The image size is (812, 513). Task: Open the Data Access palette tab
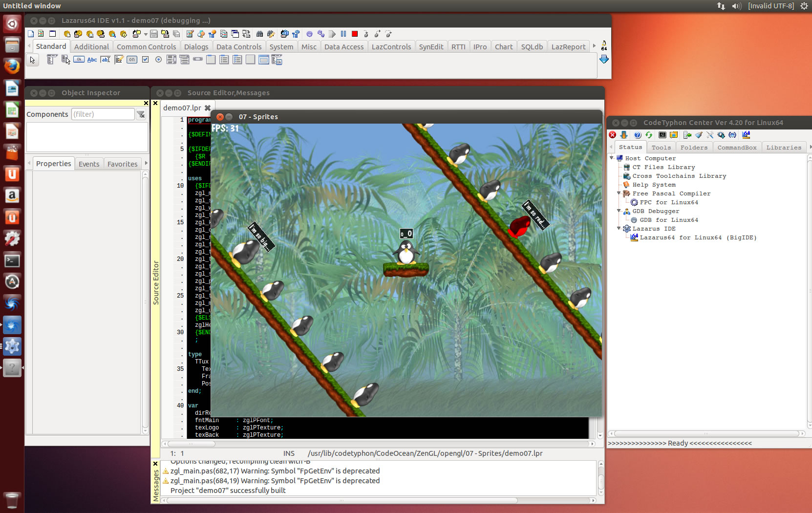(x=344, y=46)
